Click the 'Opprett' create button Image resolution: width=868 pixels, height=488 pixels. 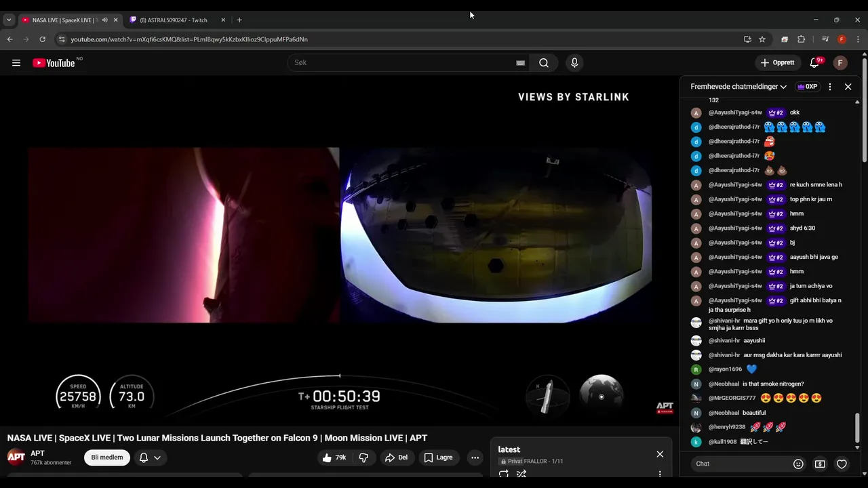778,63
